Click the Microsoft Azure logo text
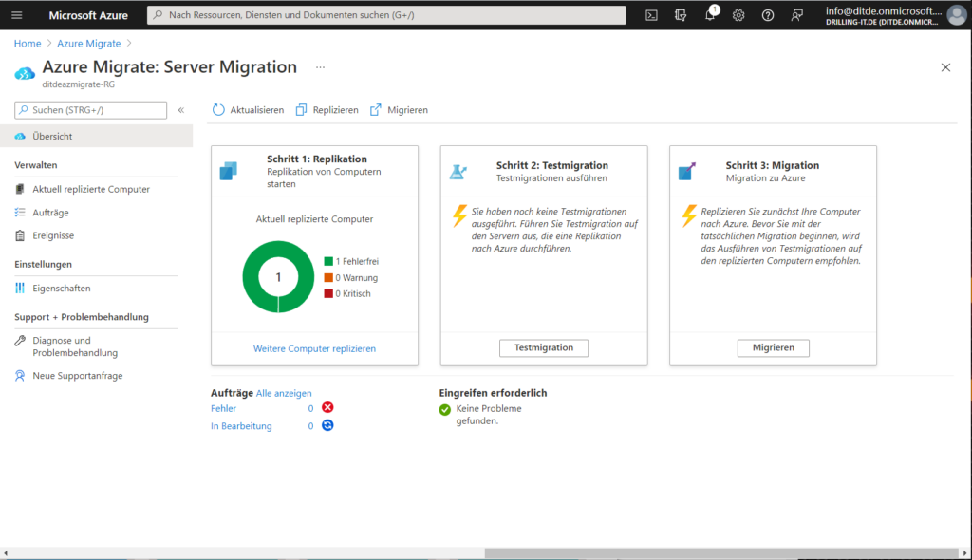This screenshot has height=560, width=972. tap(88, 15)
